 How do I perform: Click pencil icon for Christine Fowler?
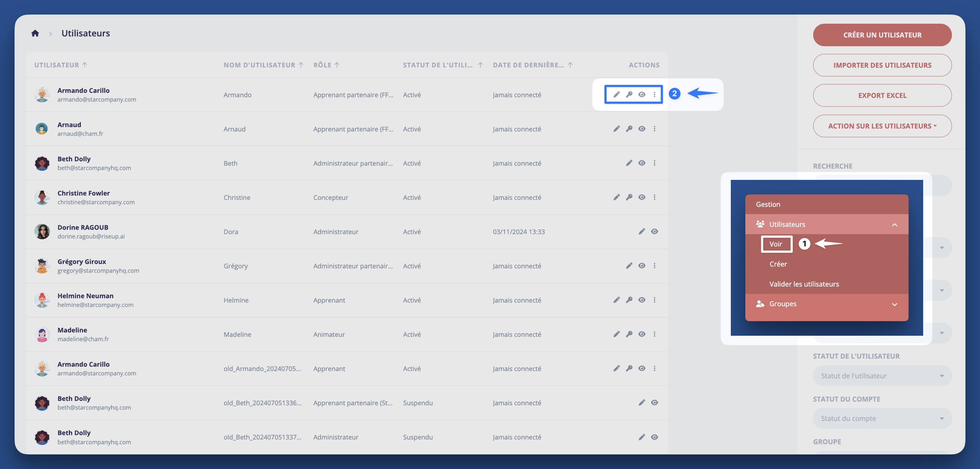click(616, 197)
